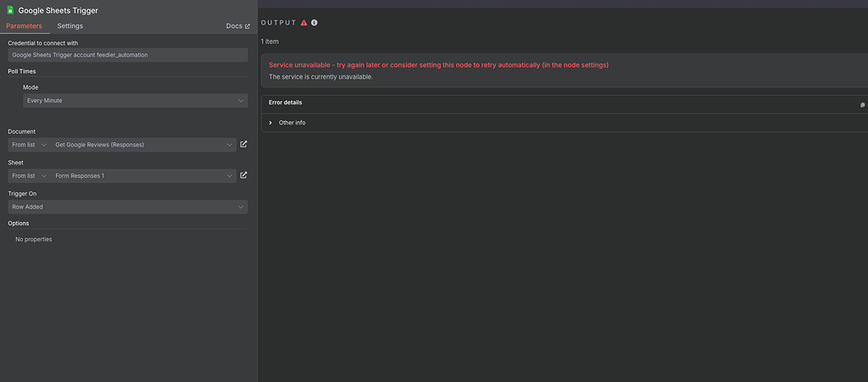Image resolution: width=868 pixels, height=382 pixels.
Task: Open the Form Responses 1 sheet dropdown
Action: pos(144,176)
